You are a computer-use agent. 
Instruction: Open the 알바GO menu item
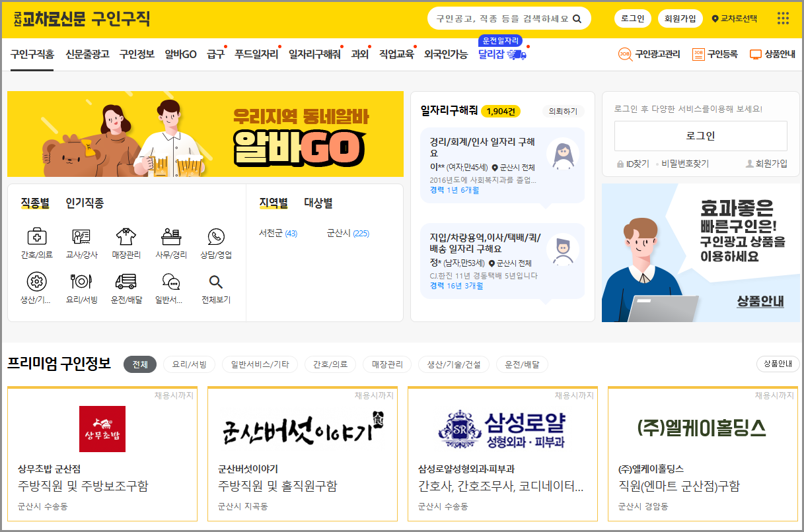(x=179, y=54)
